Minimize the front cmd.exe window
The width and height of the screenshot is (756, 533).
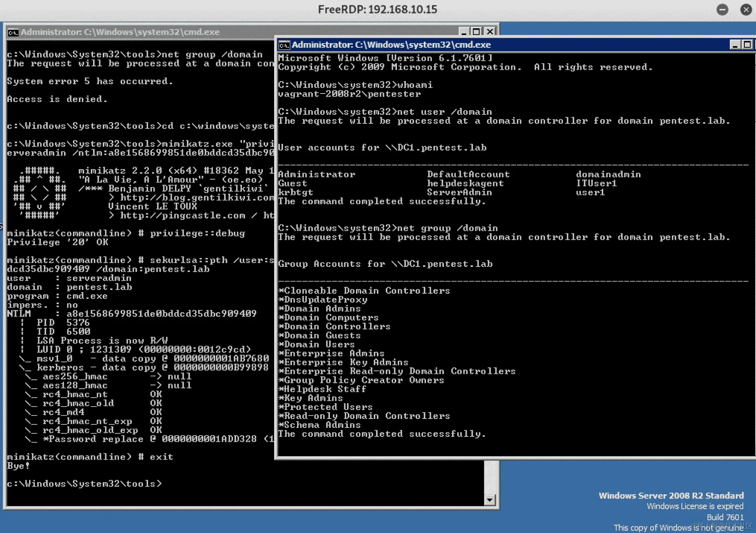click(x=735, y=45)
